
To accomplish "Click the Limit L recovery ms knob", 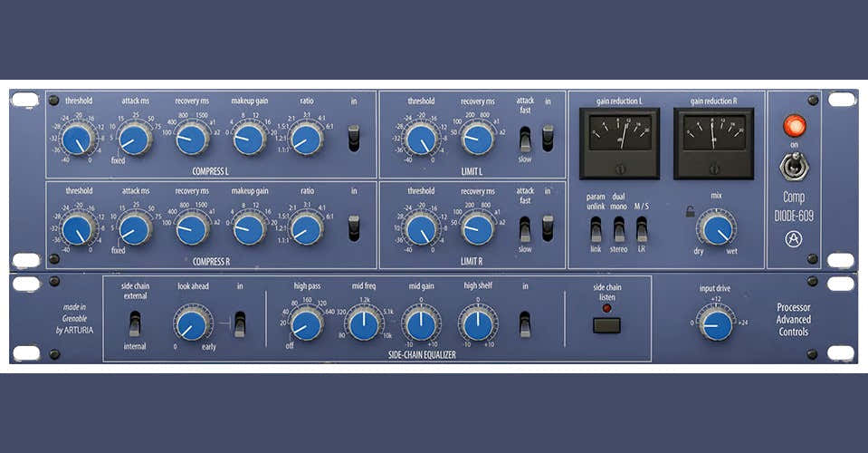I will click(x=478, y=140).
